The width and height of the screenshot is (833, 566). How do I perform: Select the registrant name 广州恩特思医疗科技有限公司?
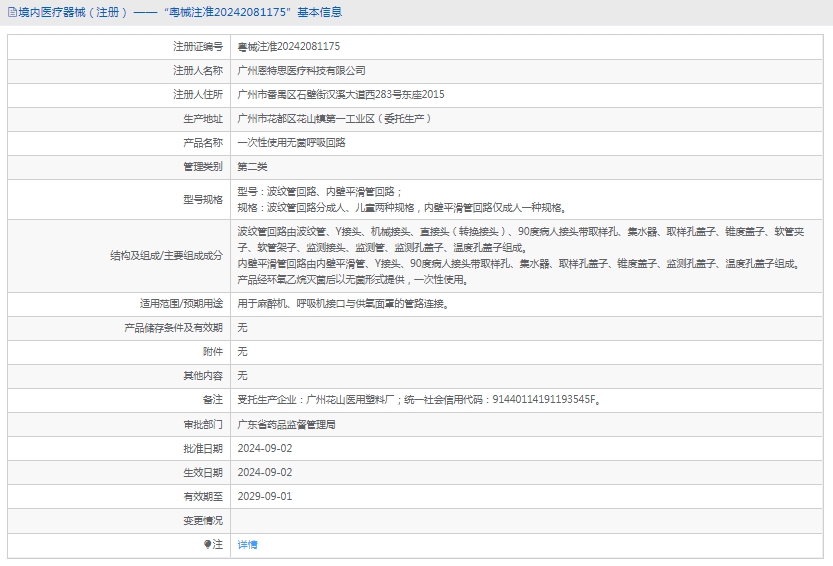pyautogui.click(x=301, y=71)
